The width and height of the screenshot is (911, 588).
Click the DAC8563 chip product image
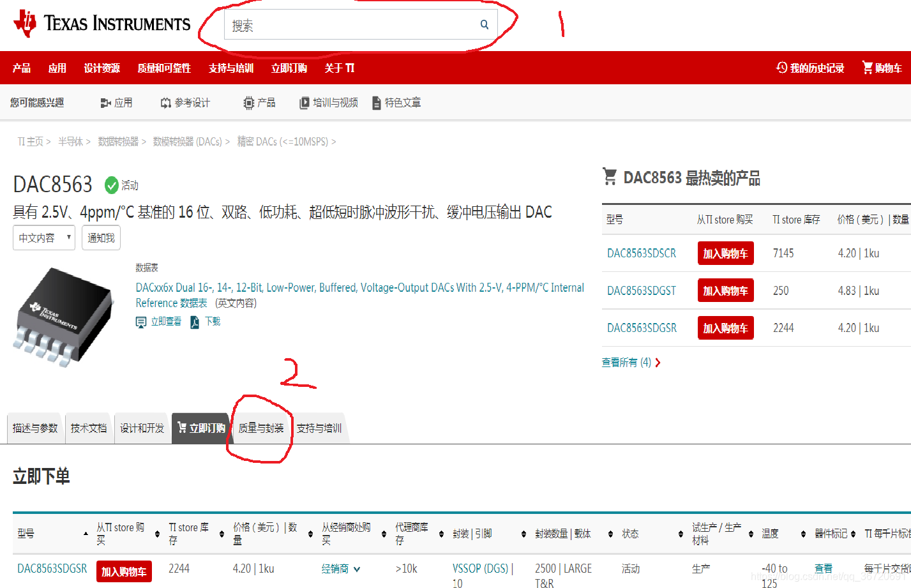tap(64, 317)
